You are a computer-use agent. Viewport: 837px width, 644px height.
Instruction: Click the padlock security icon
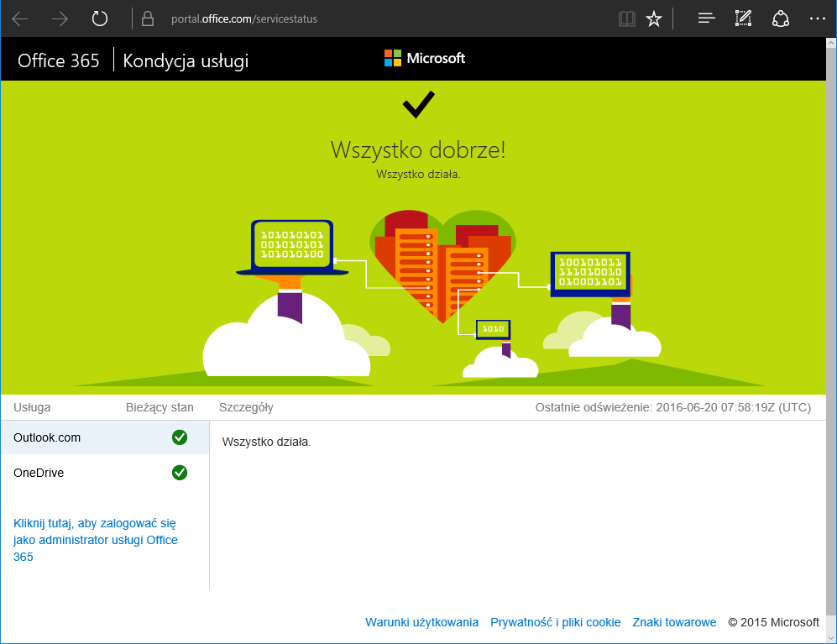(x=147, y=19)
